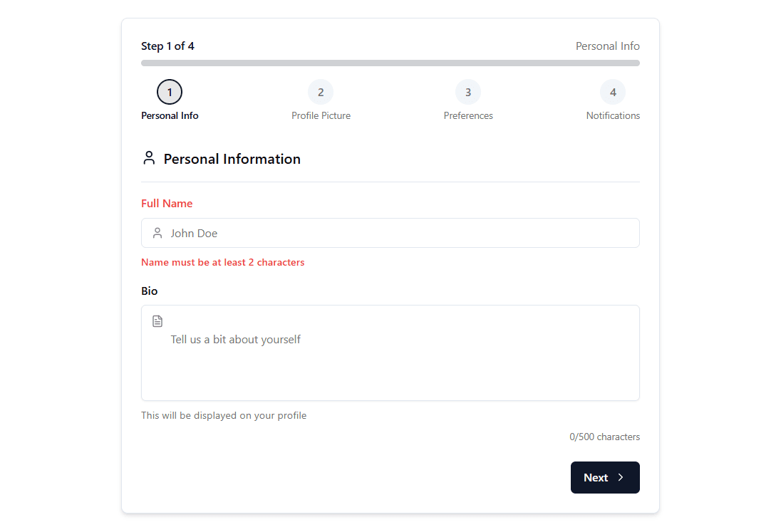Click the name length error message
776x532 pixels.
pyautogui.click(x=223, y=262)
